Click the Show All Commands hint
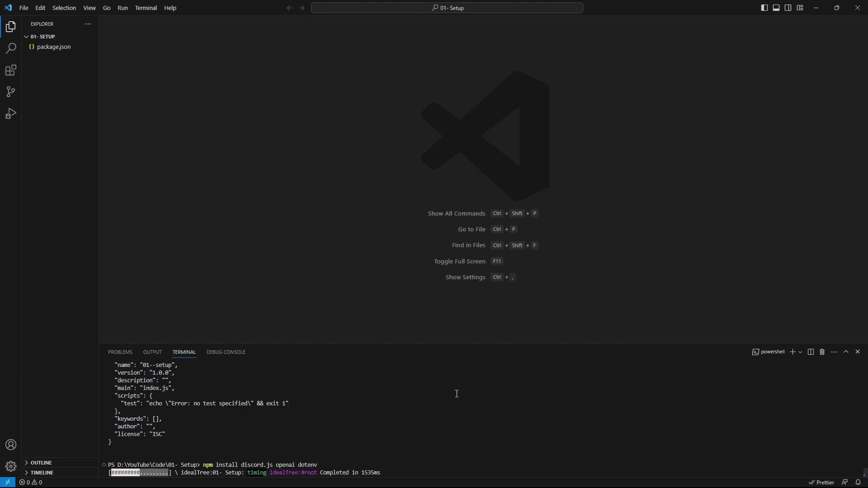 [x=483, y=214]
